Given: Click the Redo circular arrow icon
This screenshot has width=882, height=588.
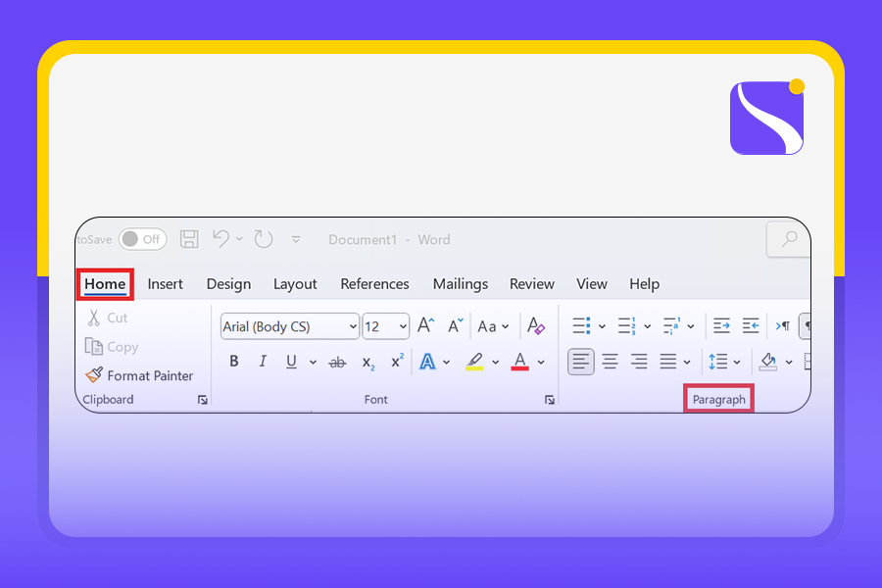Looking at the screenshot, I should (x=264, y=239).
